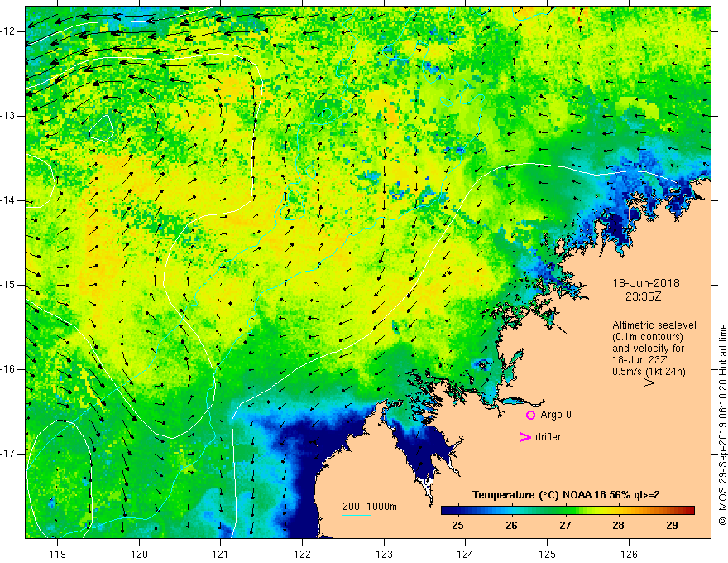Screen dimensions: 728x563
Task: Click the vertical IMOS copyright timestamp text
Action: (722, 425)
